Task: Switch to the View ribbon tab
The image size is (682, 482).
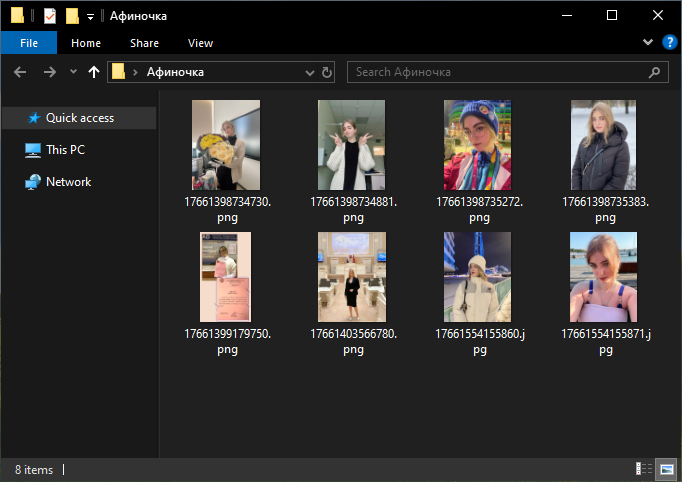Action: click(x=200, y=43)
